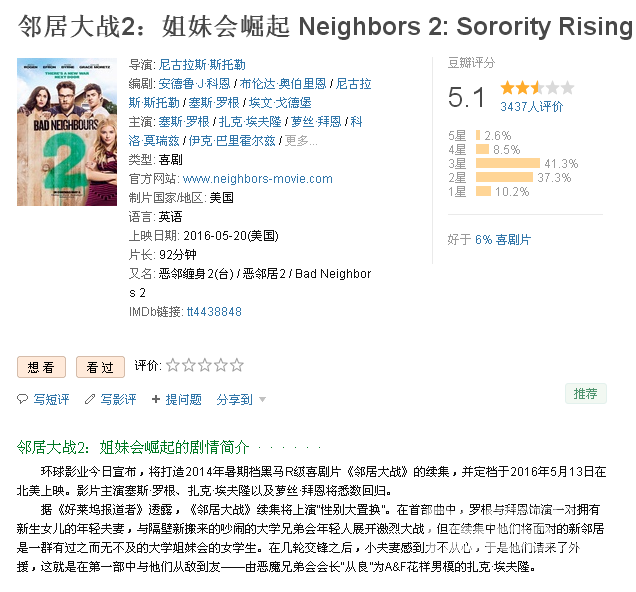Click the first empty star beside 评价
The width and height of the screenshot is (636, 592).
(173, 366)
